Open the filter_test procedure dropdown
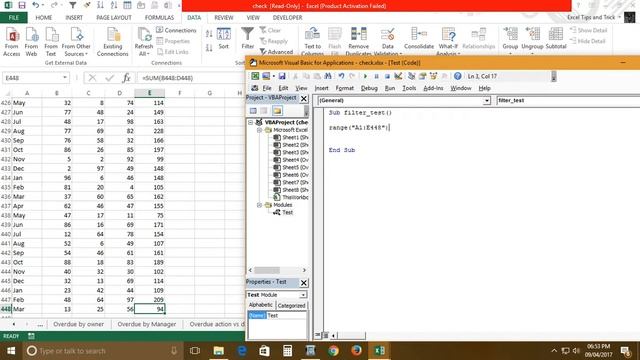This screenshot has width=640, height=360. (568, 100)
